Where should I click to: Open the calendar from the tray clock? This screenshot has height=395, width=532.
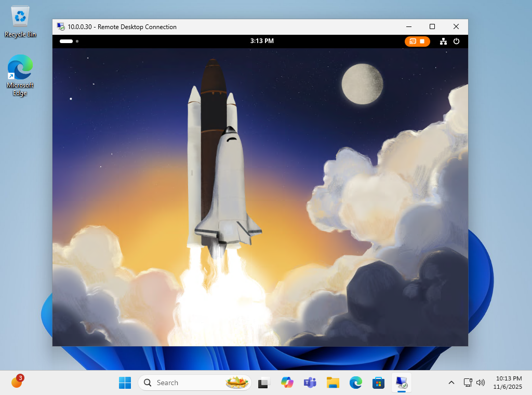click(508, 383)
